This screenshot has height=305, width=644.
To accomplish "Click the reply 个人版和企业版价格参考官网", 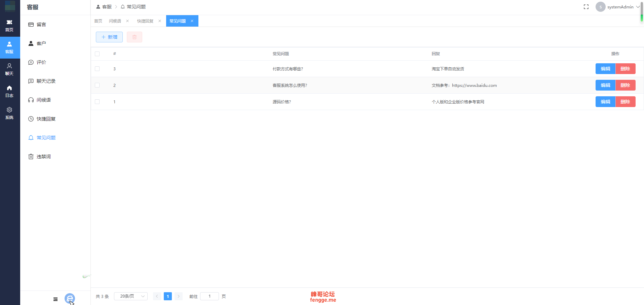I will (x=458, y=102).
